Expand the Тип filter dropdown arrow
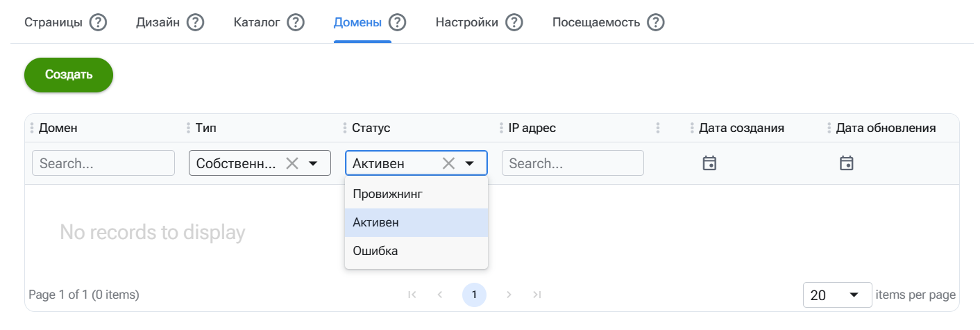This screenshot has width=980, height=330. pos(313,163)
